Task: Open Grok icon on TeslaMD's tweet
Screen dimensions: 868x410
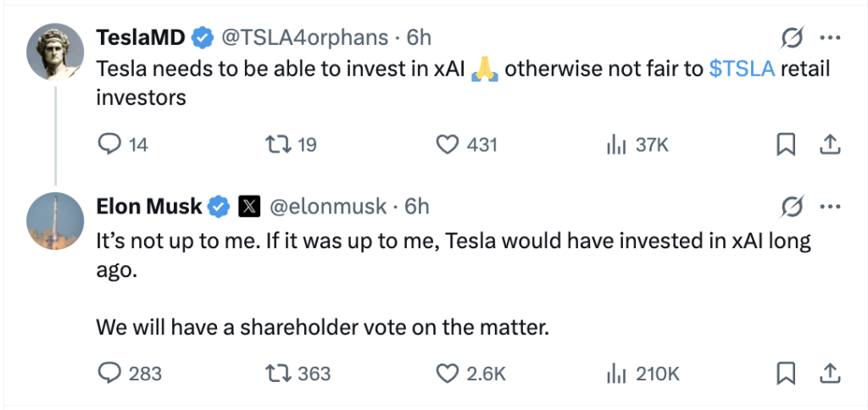Action: 792,38
